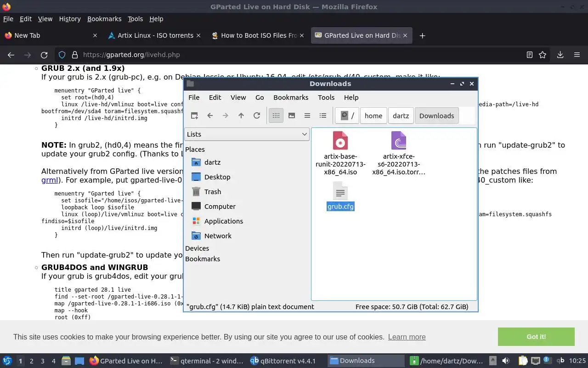
Task: Switch file manager to thumbnail view
Action: coord(292,115)
